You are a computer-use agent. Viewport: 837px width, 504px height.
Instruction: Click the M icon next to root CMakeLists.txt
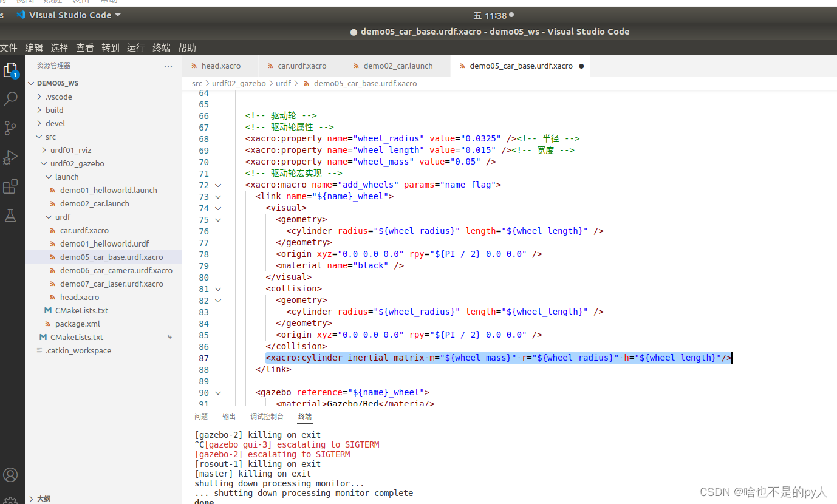[43, 337]
